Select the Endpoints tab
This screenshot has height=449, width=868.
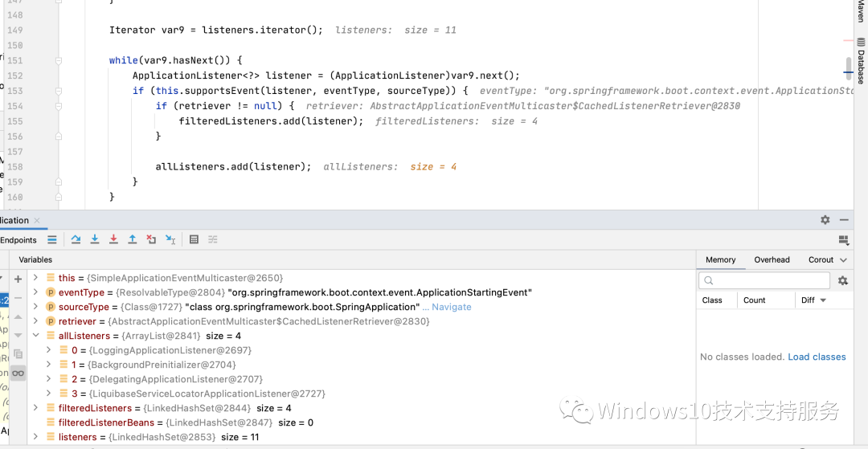point(18,240)
